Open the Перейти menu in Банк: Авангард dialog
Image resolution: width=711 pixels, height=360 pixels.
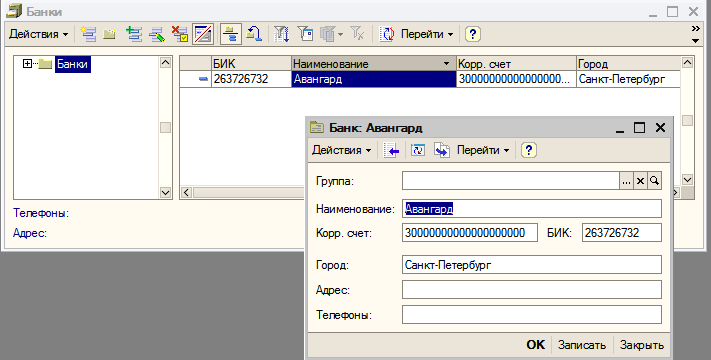[x=483, y=150]
